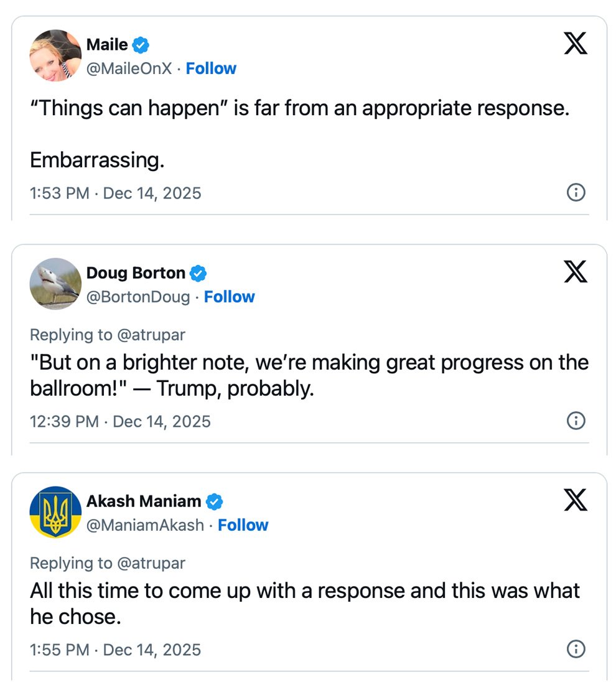Open the 12:39 PM tweet timestamp
This screenshot has width=616, height=685.
[x=120, y=421]
